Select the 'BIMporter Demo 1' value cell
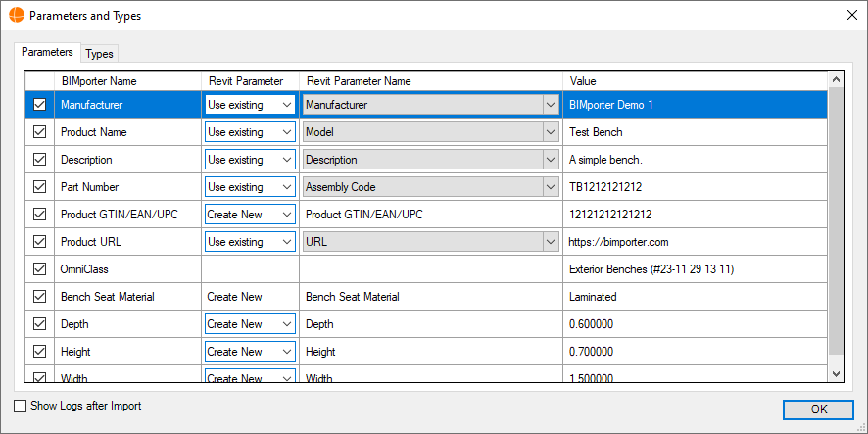 [696, 105]
